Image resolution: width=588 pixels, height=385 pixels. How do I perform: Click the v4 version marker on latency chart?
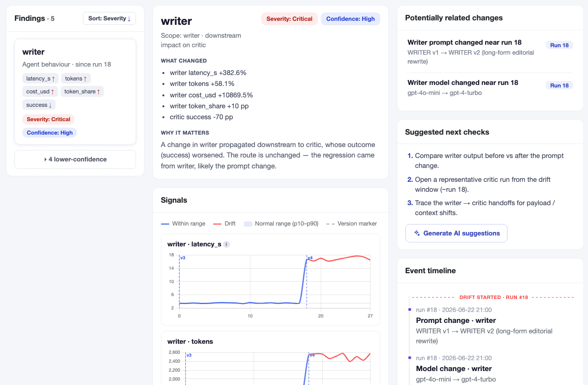pos(310,258)
